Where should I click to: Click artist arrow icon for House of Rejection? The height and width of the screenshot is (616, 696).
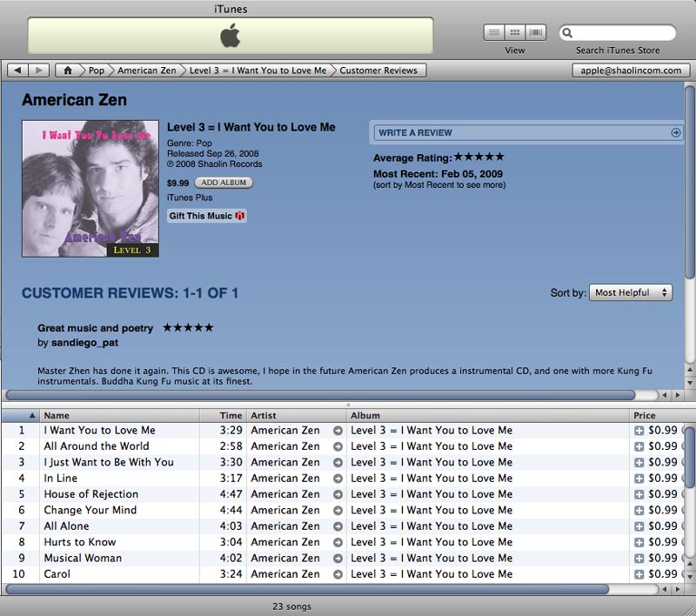[x=338, y=494]
